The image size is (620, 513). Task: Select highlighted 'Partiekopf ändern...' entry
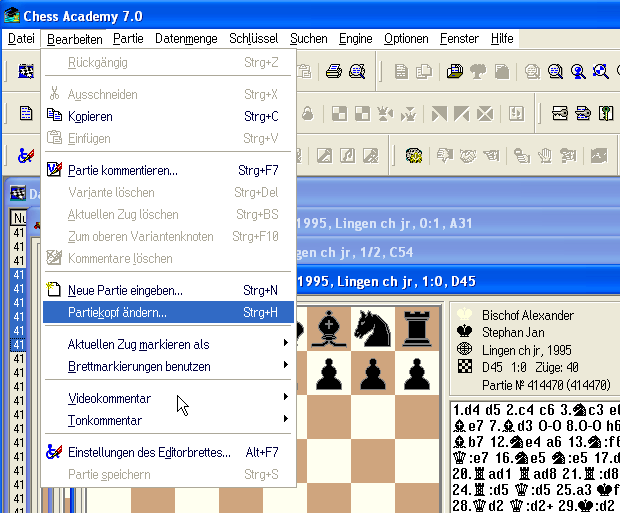[168, 312]
